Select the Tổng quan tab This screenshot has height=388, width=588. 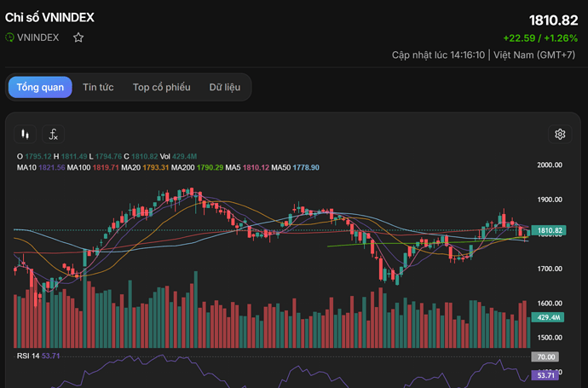(x=40, y=87)
